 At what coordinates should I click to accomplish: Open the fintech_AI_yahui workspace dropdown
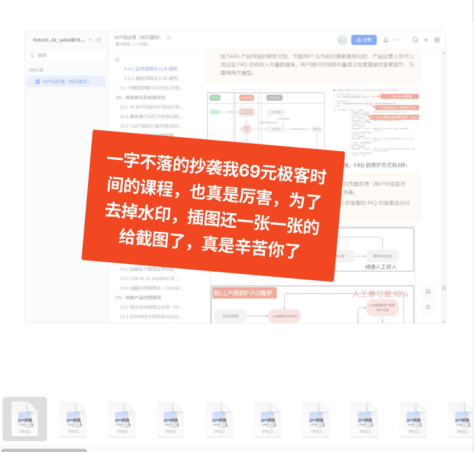(x=90, y=40)
